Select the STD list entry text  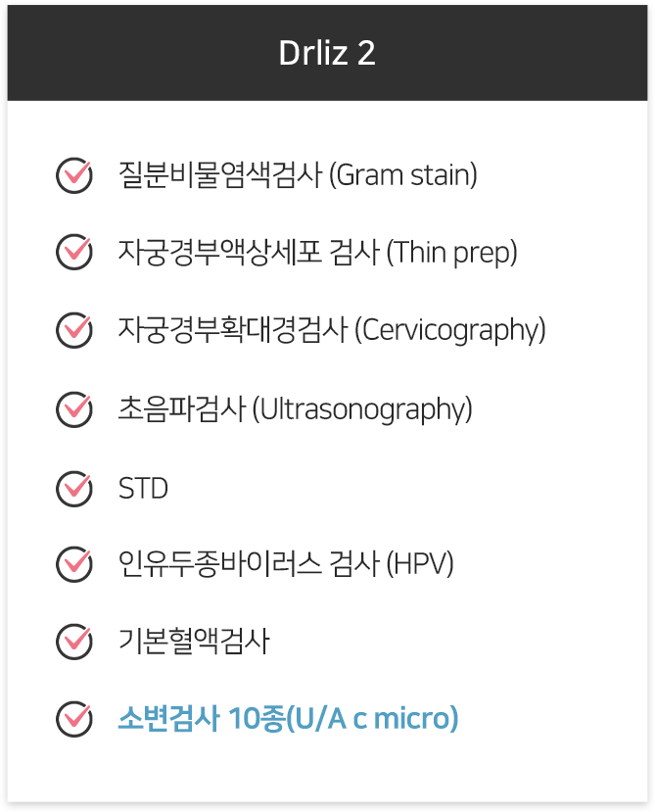pos(143,489)
